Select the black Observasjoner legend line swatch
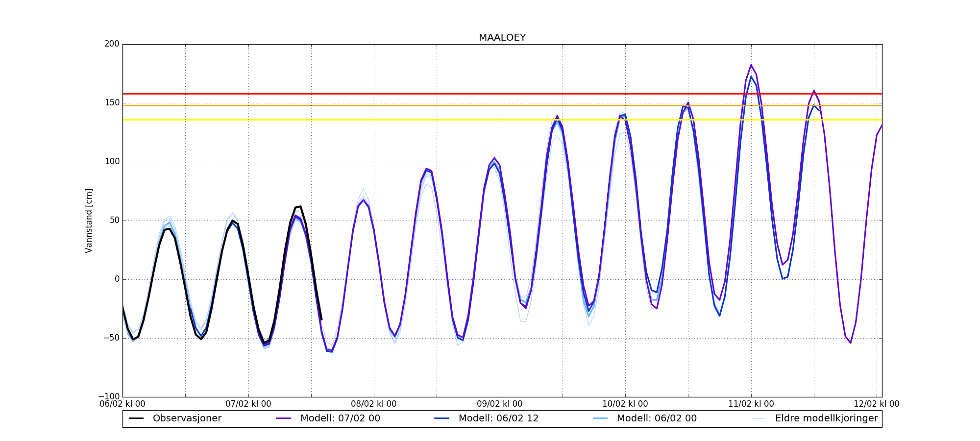This screenshot has width=980, height=441. click(x=136, y=418)
